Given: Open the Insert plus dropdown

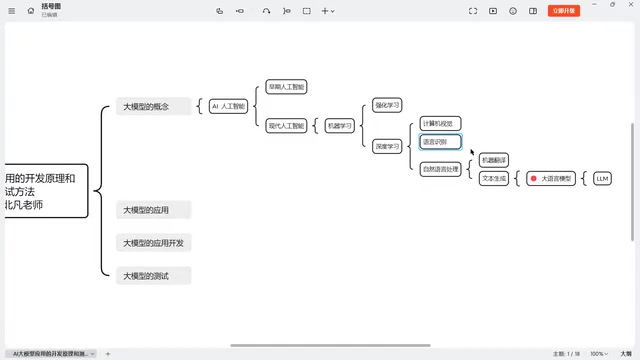Looking at the screenshot, I should pos(328,11).
